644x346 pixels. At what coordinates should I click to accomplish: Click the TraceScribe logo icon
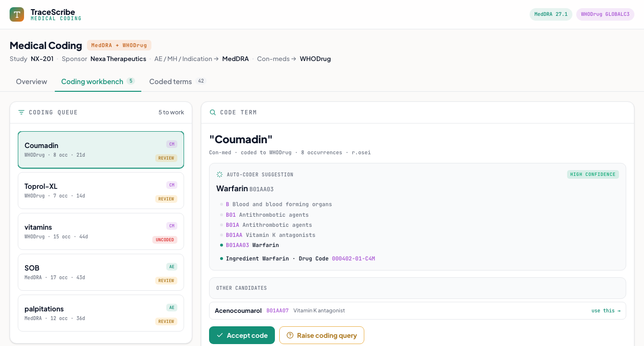tap(17, 14)
